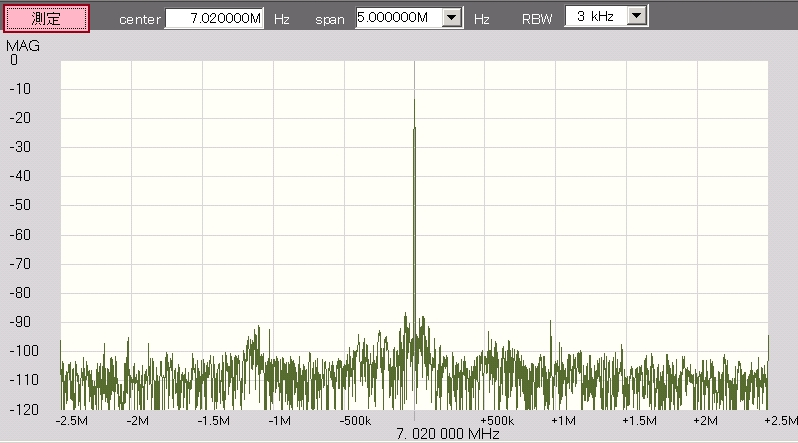Click the span value field showing 5.000000M
The width and height of the screenshot is (798, 443).
click(398, 18)
